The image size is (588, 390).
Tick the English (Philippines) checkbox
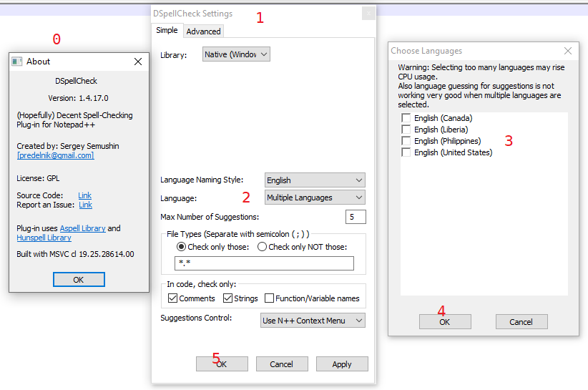[406, 141]
